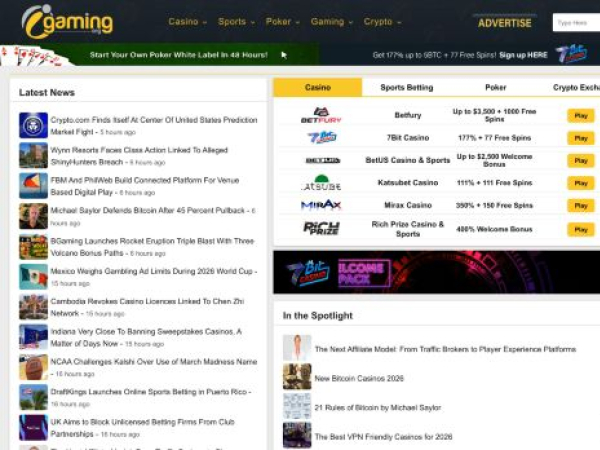Open DraftKings Puerto Rico article thumbnail

[x=33, y=398]
